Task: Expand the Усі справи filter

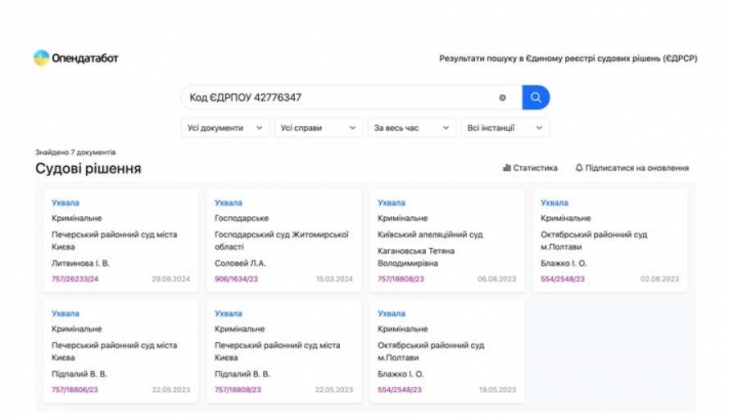Action: tap(318, 128)
